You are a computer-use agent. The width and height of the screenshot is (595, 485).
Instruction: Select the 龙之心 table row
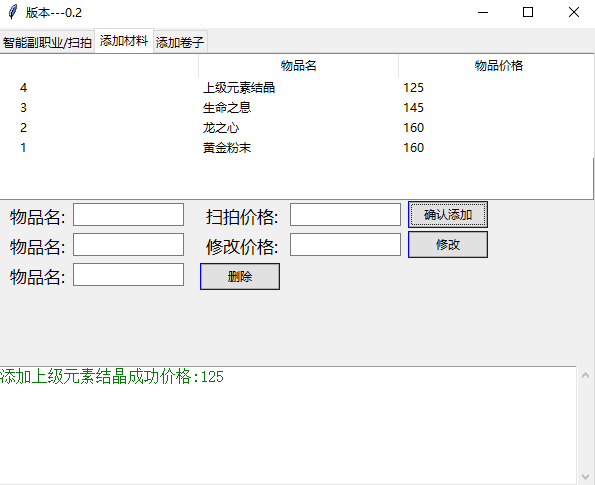click(x=297, y=128)
